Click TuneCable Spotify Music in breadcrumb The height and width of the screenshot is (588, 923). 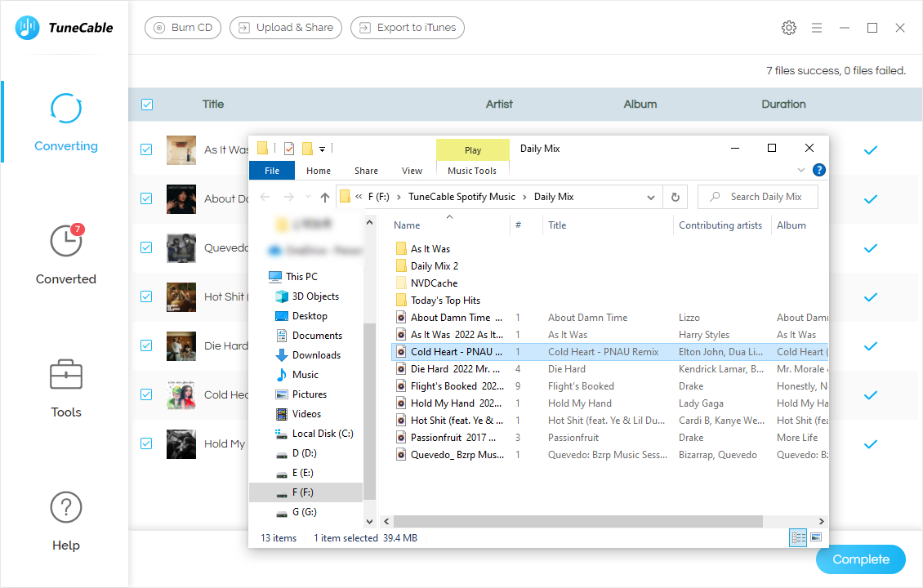pyautogui.click(x=461, y=197)
